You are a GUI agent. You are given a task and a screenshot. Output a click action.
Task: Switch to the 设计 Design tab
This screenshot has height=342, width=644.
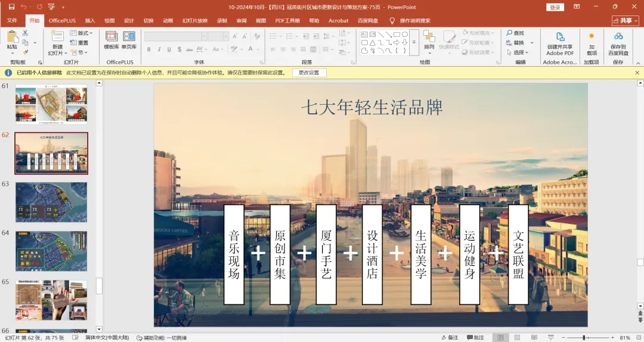point(129,20)
